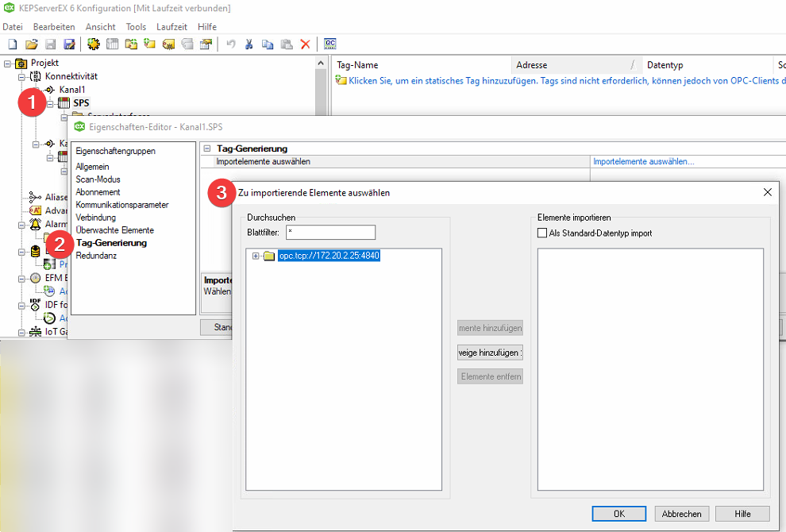Confirm import dialog with OK

coord(619,514)
